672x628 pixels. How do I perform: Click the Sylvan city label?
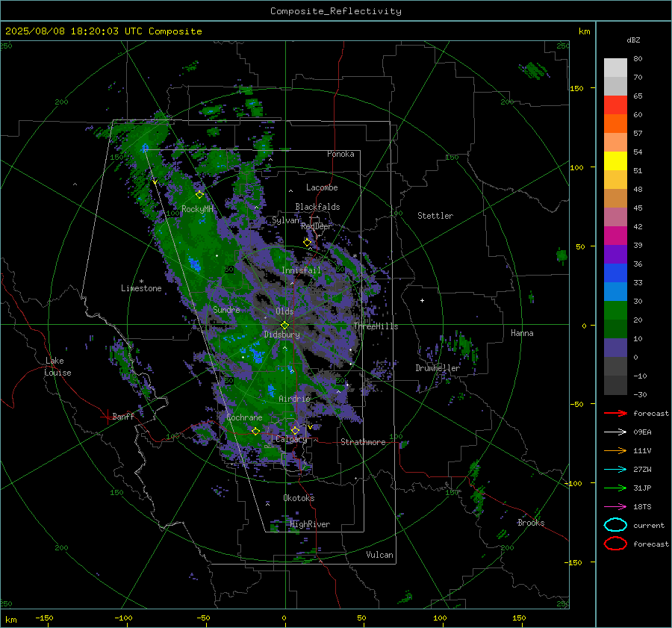(285, 220)
